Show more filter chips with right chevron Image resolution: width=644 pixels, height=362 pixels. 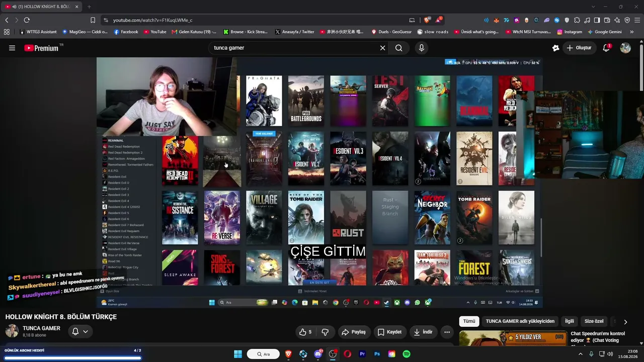(625, 322)
